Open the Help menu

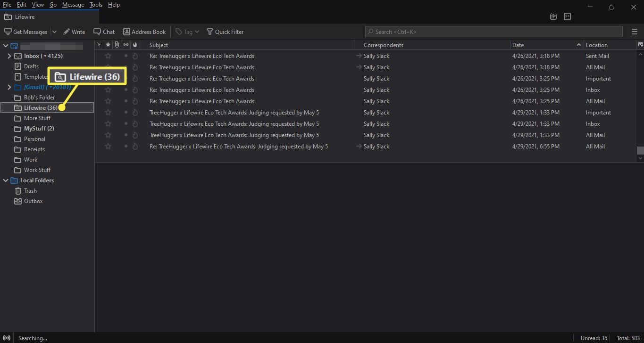(x=114, y=5)
